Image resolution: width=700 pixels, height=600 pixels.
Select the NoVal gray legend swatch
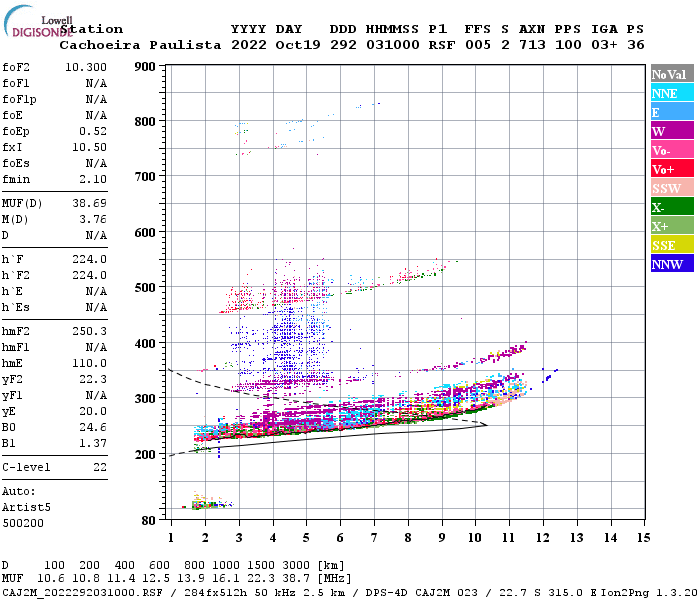pyautogui.click(x=672, y=74)
